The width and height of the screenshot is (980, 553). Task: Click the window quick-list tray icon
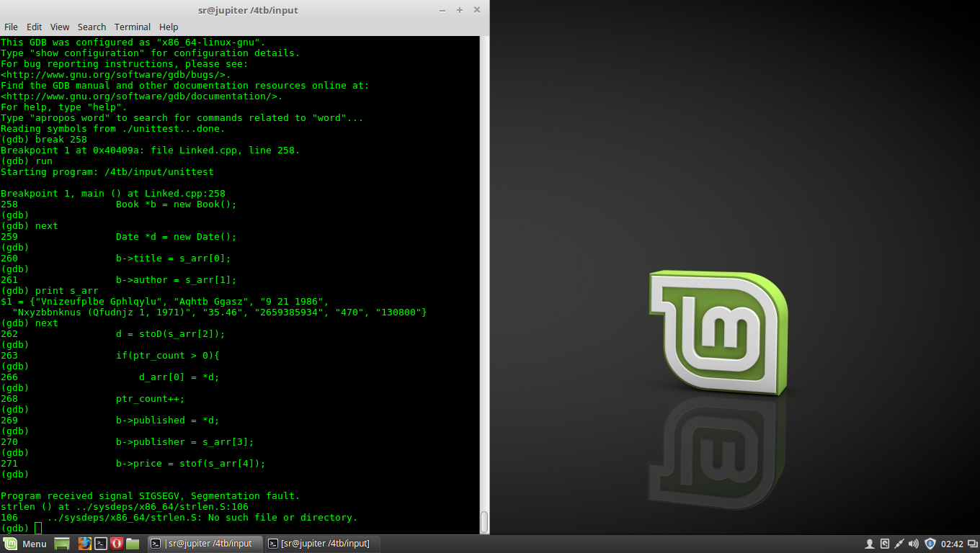[972, 544]
